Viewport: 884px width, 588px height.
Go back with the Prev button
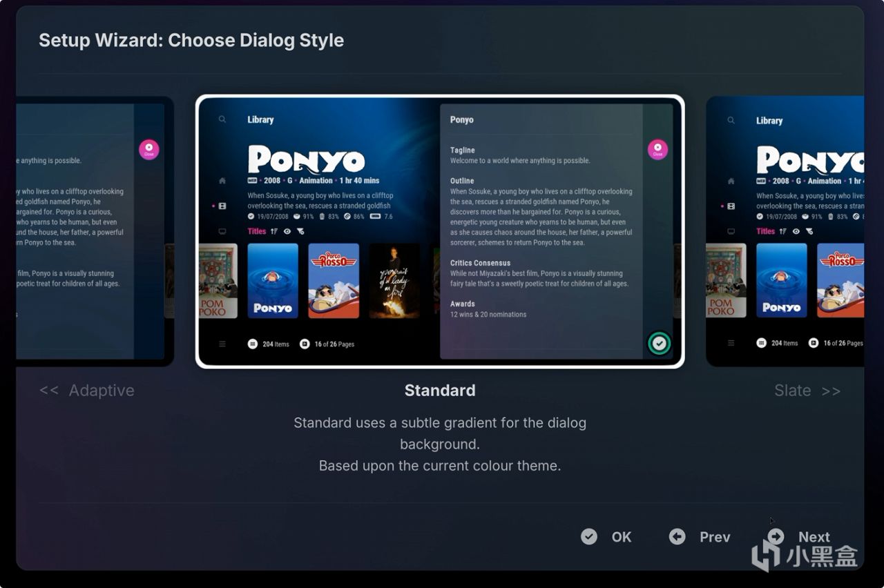coord(700,537)
